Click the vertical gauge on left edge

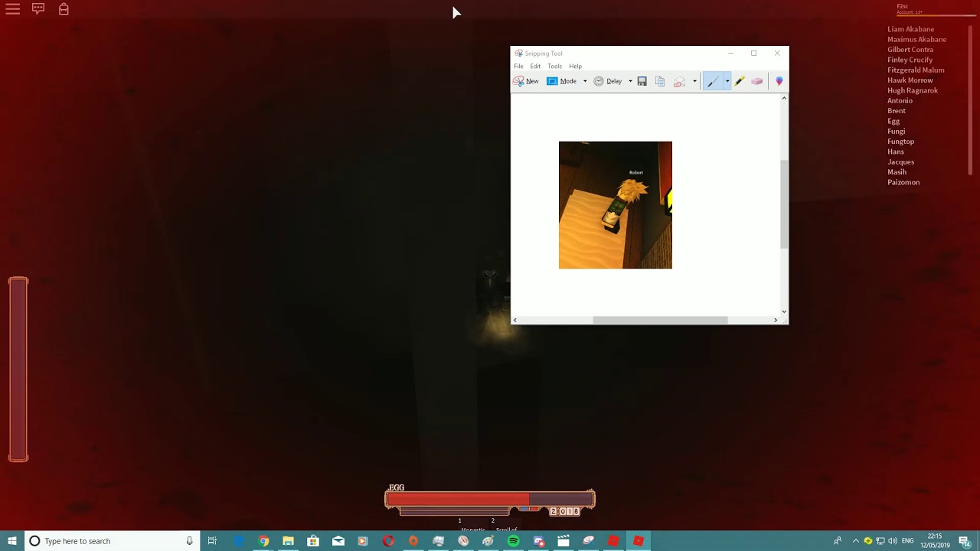18,370
